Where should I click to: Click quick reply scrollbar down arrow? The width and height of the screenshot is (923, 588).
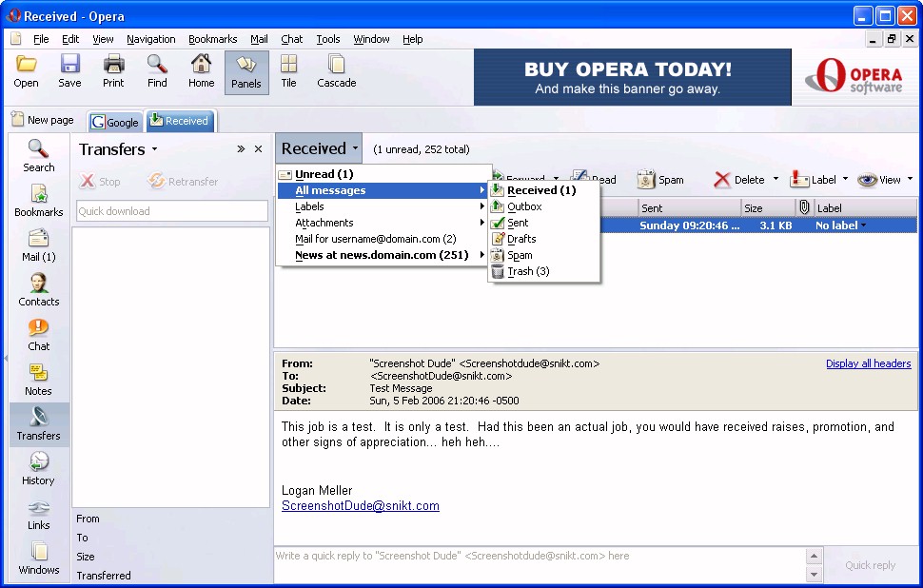click(814, 574)
